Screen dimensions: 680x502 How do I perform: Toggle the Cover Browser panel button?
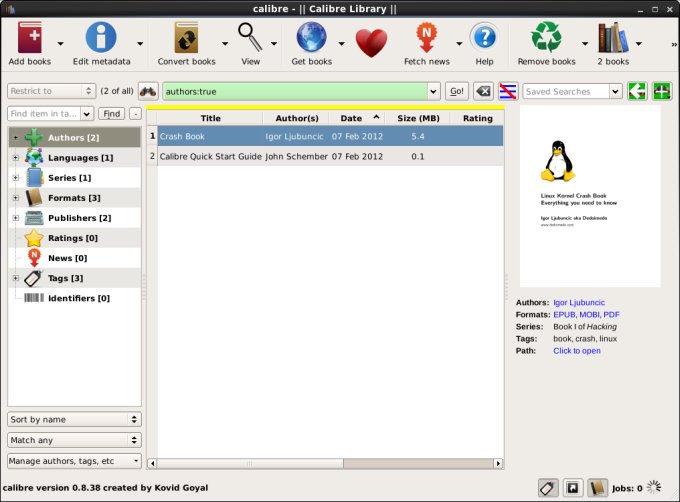click(x=572, y=488)
